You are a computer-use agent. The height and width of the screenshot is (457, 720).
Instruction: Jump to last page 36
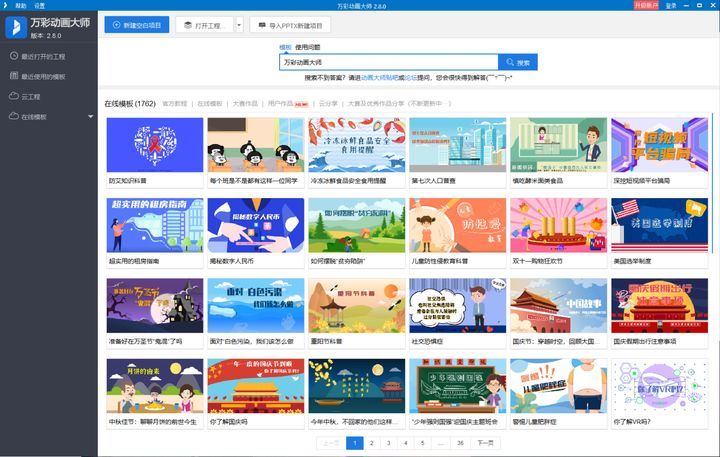[460, 443]
